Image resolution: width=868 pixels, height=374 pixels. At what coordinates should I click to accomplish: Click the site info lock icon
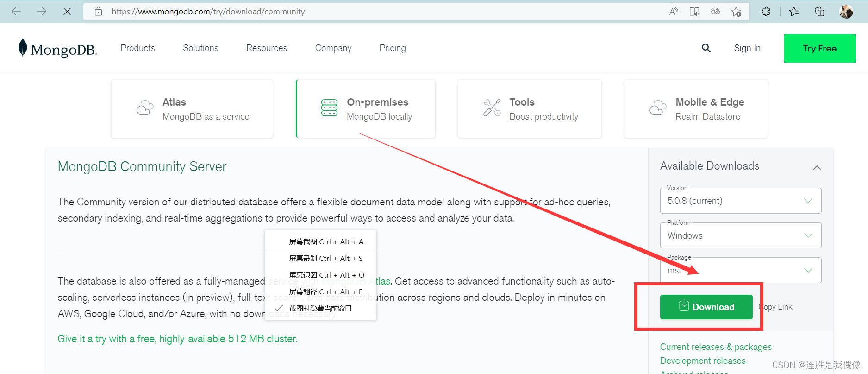(98, 12)
